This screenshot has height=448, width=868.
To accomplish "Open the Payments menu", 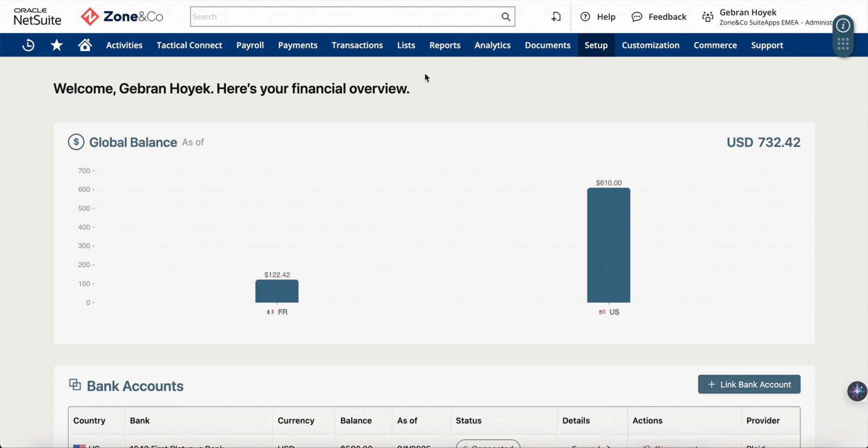I will pos(298,45).
